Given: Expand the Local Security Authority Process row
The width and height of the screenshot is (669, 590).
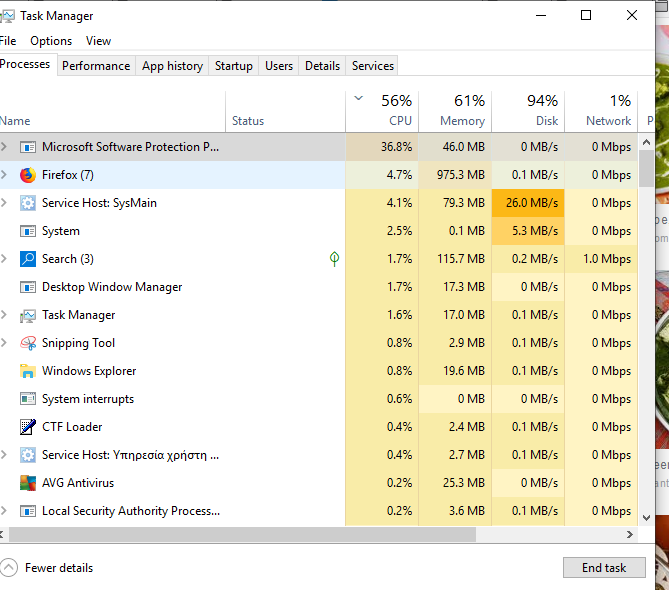Looking at the screenshot, I should (4, 511).
